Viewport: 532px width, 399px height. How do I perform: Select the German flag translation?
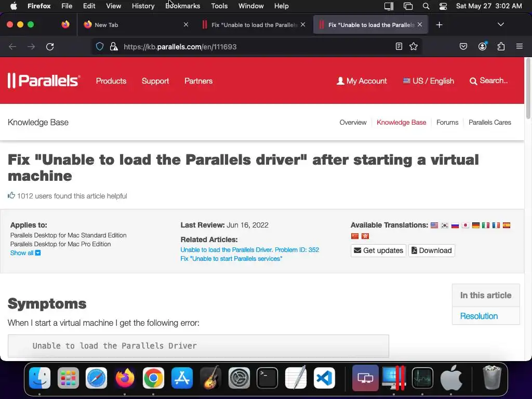point(476,225)
